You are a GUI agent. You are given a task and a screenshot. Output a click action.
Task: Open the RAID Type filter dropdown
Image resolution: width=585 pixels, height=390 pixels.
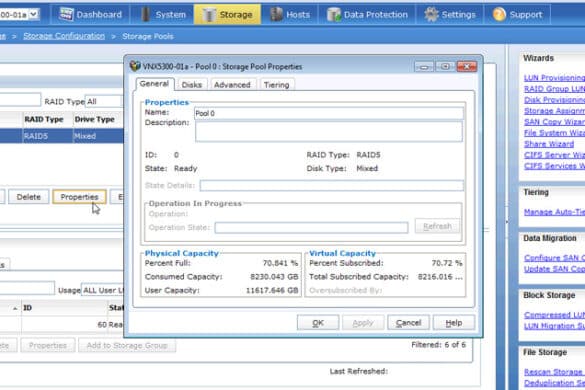[104, 101]
